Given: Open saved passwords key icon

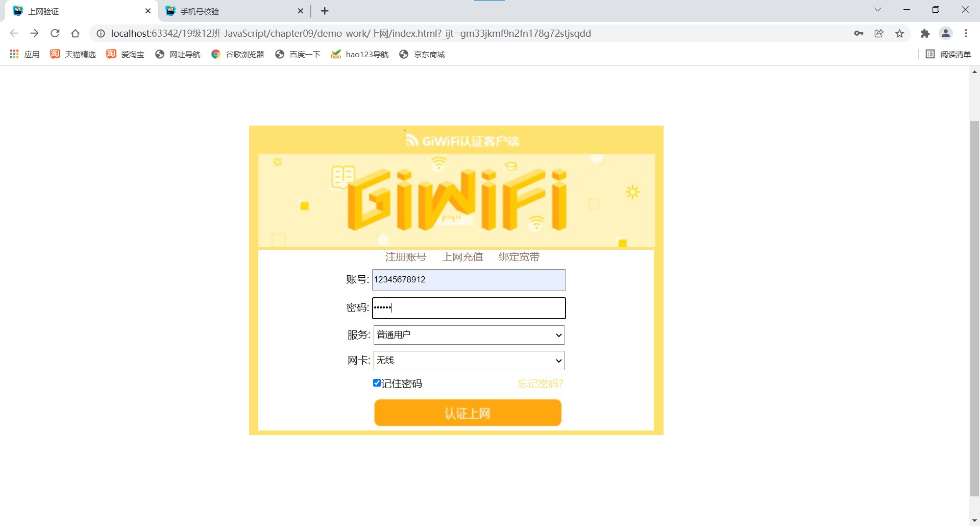Looking at the screenshot, I should (x=859, y=33).
